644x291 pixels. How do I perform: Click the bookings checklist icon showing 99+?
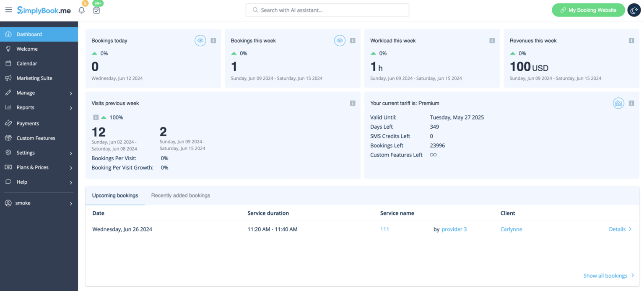[x=96, y=10]
